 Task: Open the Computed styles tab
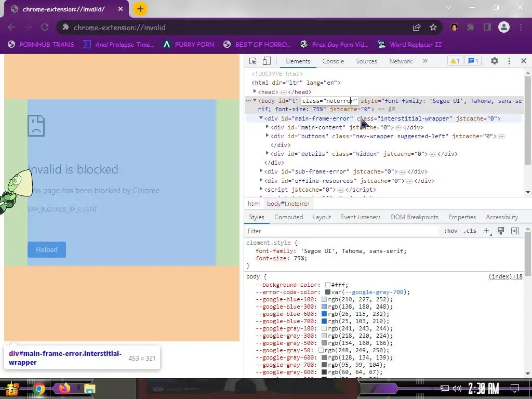(288, 217)
